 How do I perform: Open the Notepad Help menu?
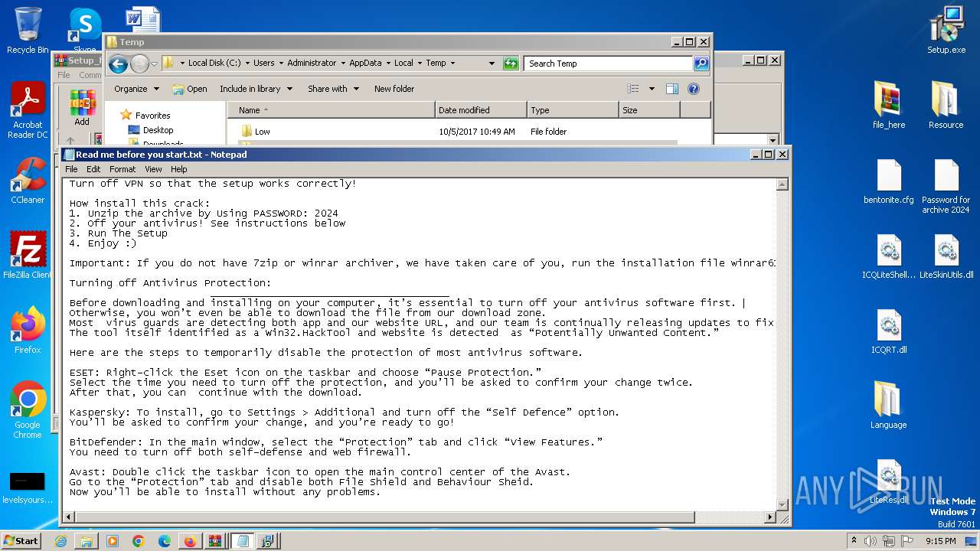(x=178, y=169)
